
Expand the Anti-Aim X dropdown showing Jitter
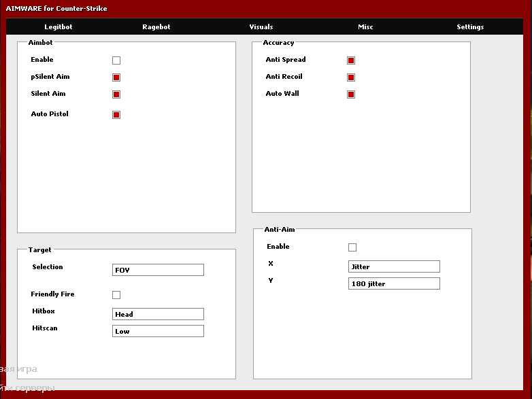[394, 266]
